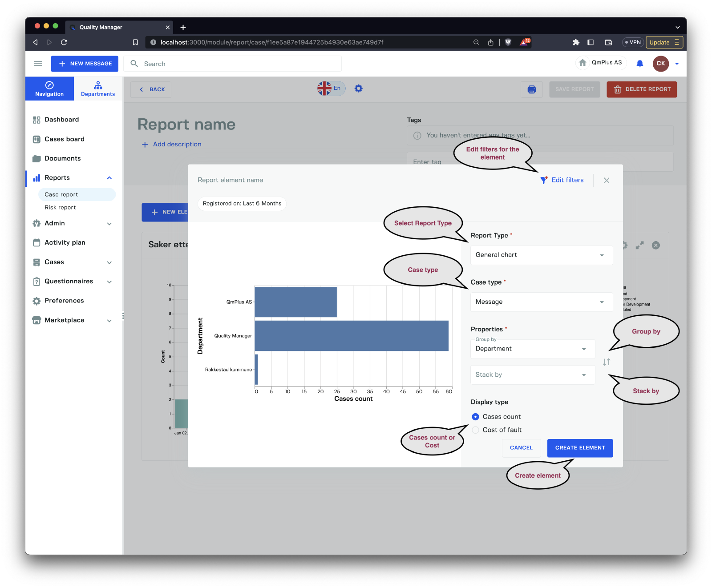Click the Quality Manager chart bar

coord(351,336)
